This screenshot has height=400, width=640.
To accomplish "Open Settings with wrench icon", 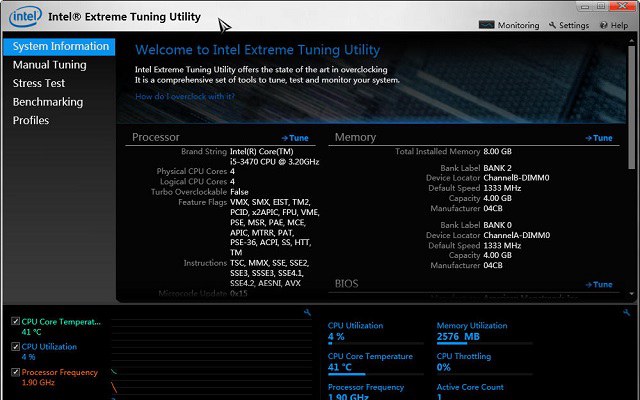I will 569,25.
